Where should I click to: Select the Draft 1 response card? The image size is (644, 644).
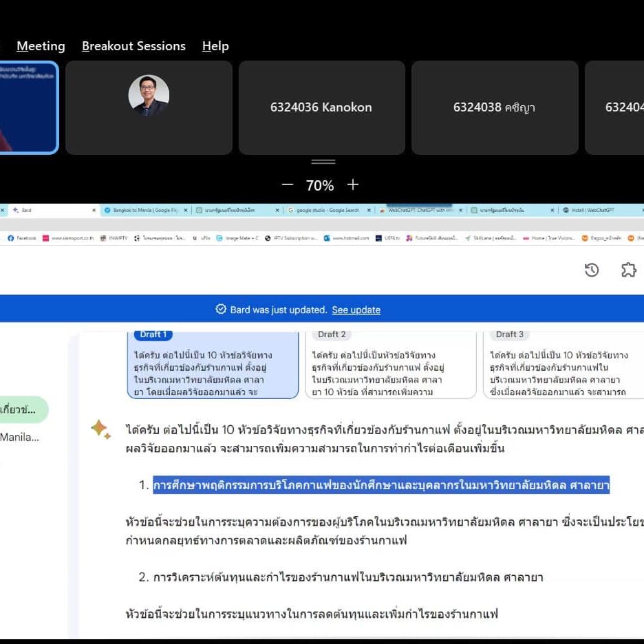click(213, 364)
